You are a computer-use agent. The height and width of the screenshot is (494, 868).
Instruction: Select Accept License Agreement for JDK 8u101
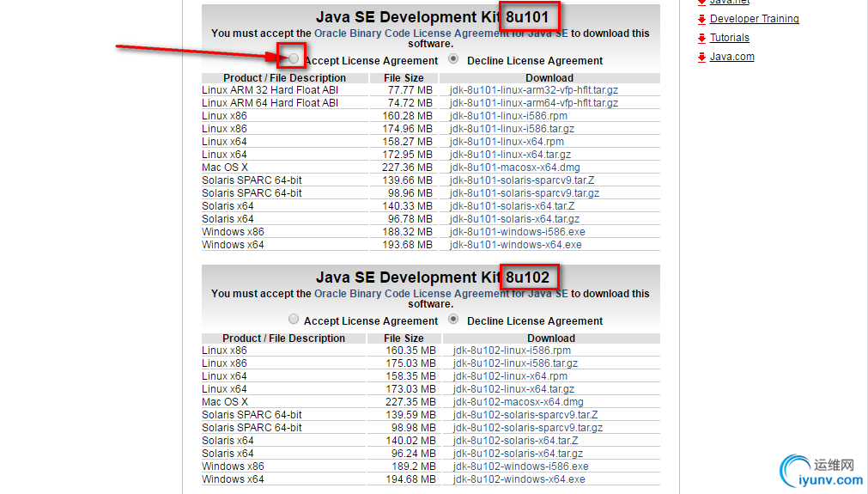click(294, 58)
